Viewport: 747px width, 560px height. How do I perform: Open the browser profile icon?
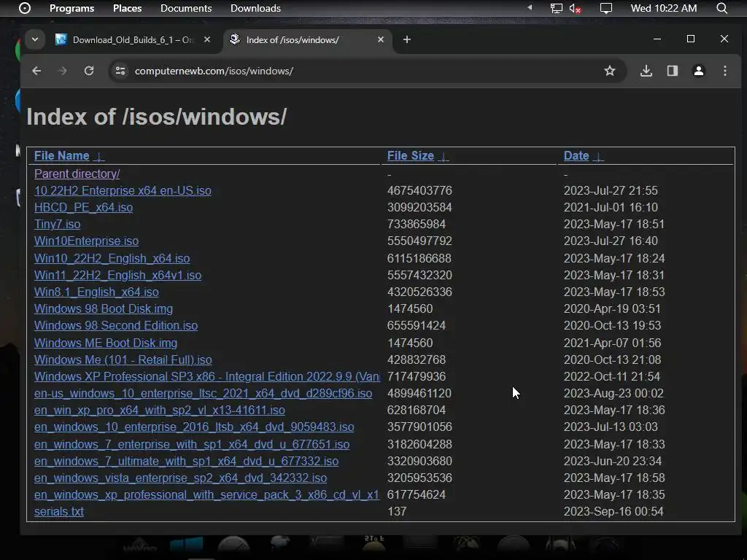pos(698,71)
